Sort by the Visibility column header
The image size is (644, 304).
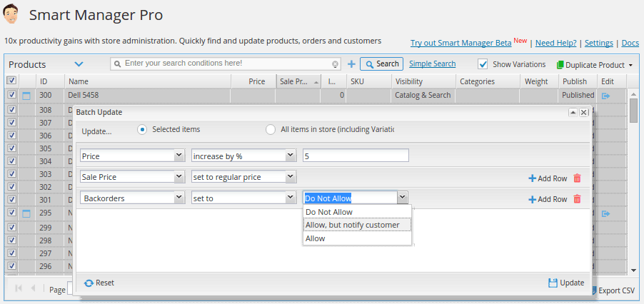[423, 81]
